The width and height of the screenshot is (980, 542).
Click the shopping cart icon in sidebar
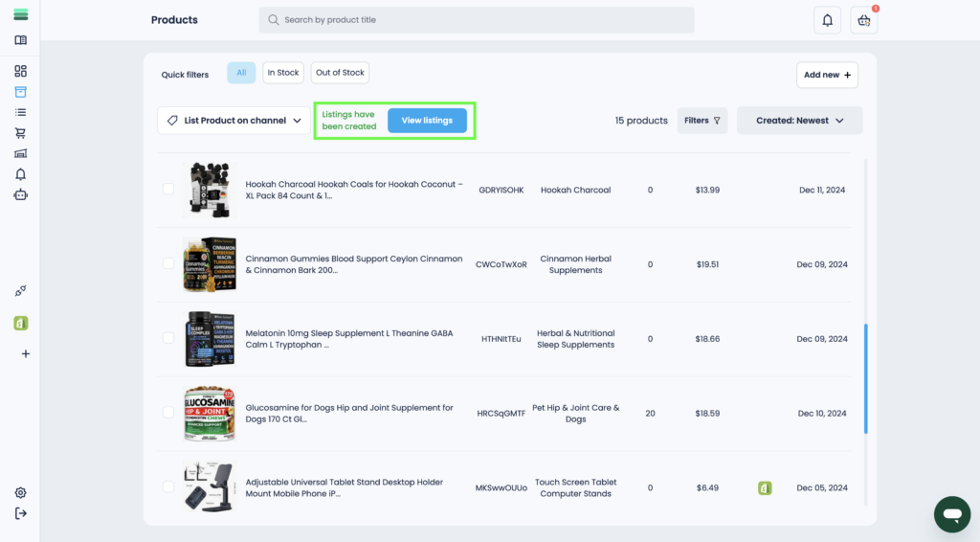(x=20, y=133)
